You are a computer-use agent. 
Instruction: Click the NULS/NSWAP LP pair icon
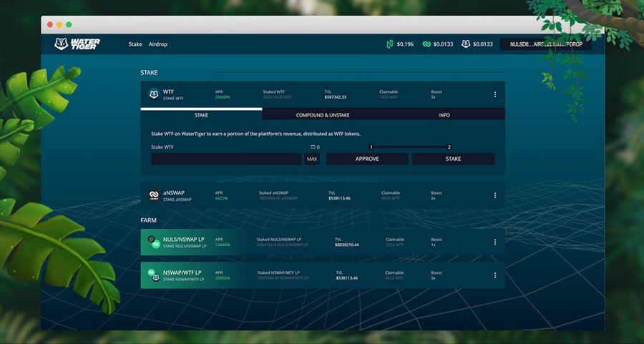pos(154,242)
